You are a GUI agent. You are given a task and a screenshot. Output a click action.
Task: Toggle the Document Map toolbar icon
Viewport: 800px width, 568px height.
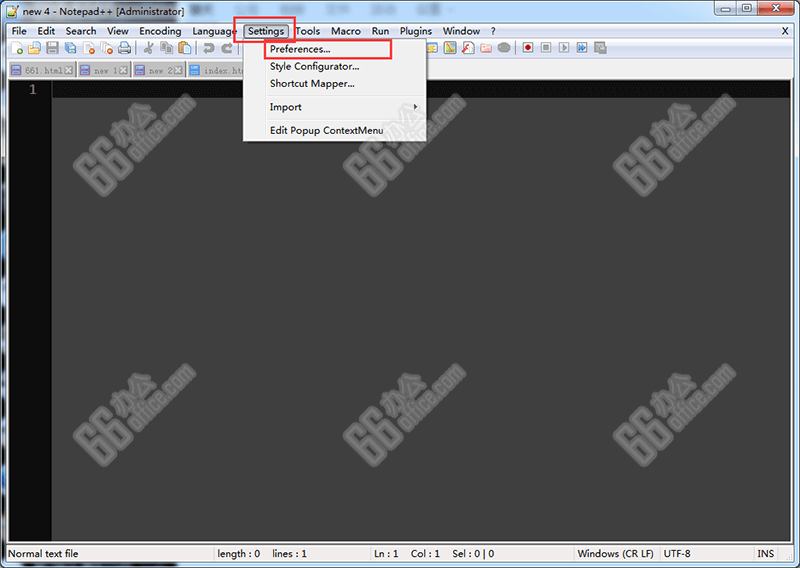point(450,48)
